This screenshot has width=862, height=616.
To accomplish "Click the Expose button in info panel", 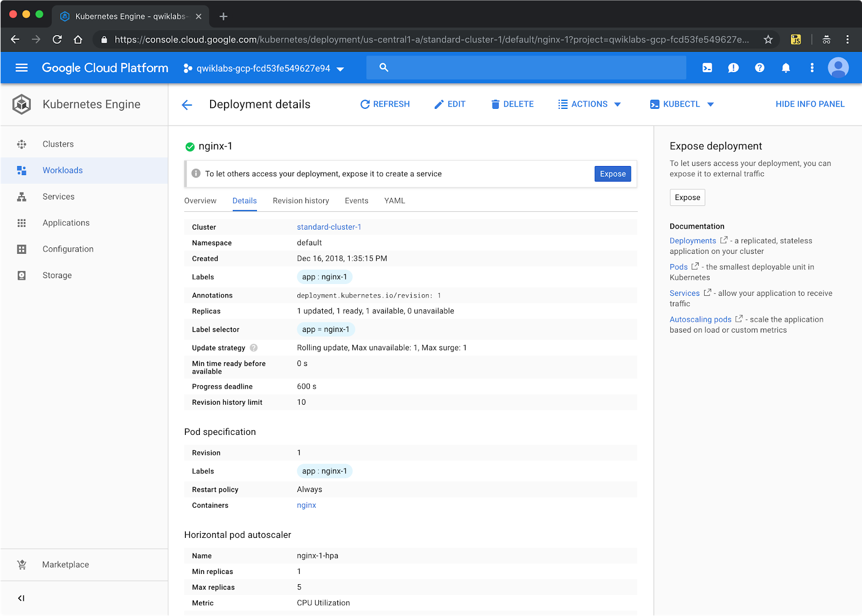I will point(687,198).
